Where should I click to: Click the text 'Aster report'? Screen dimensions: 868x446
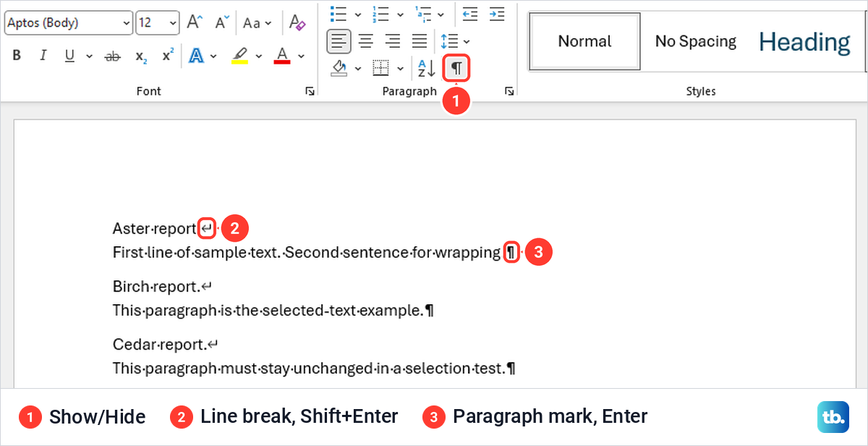point(154,229)
